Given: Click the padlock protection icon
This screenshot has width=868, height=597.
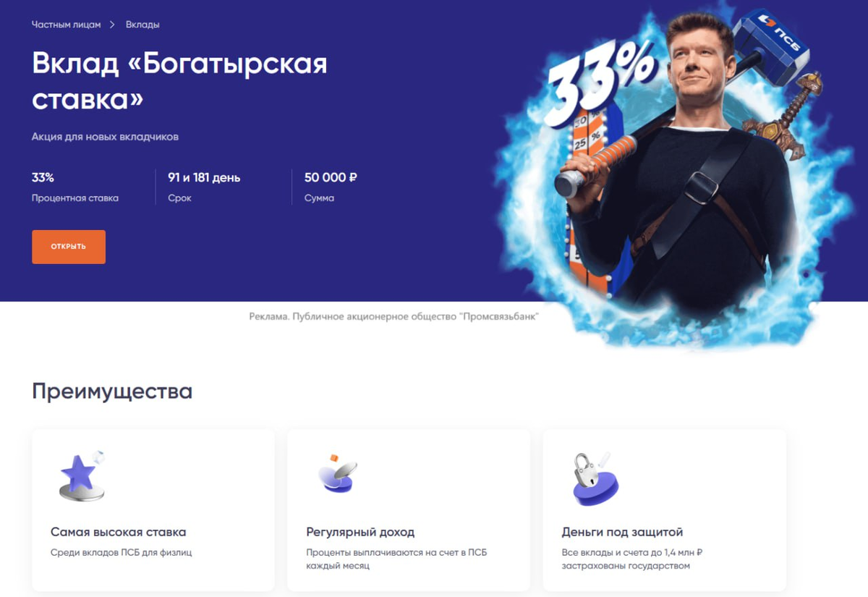Looking at the screenshot, I should [595, 479].
